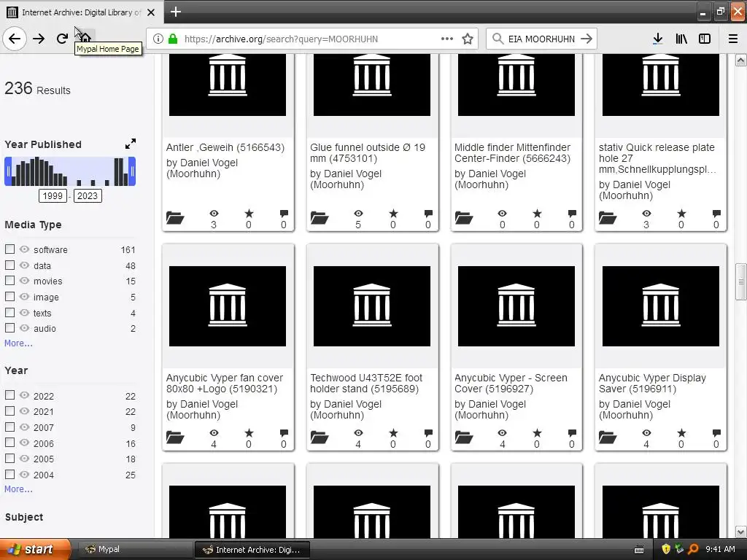Go forward with the Forward arrow
747x560 pixels.
tap(39, 39)
